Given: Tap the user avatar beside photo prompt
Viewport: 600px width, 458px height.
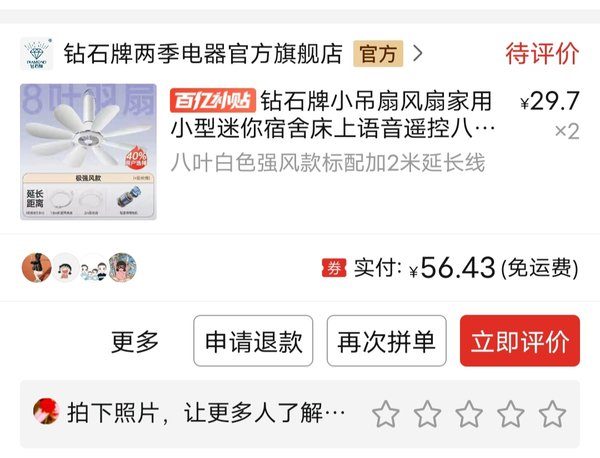Looking at the screenshot, I should click(x=46, y=412).
